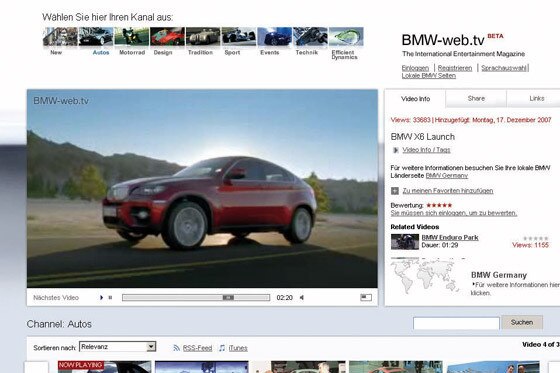This screenshot has width=560, height=373.
Task: Switch to the Links tab
Action: click(536, 98)
